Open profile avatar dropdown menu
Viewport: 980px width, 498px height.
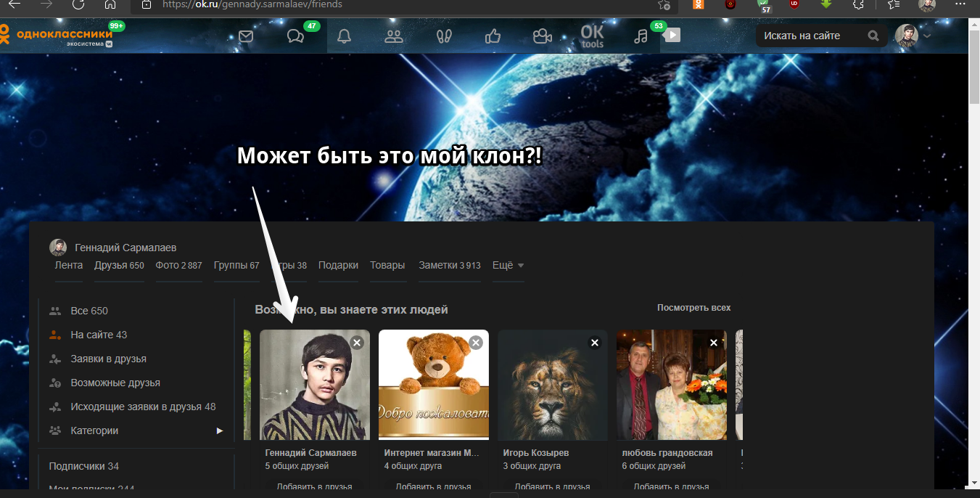[x=913, y=36]
